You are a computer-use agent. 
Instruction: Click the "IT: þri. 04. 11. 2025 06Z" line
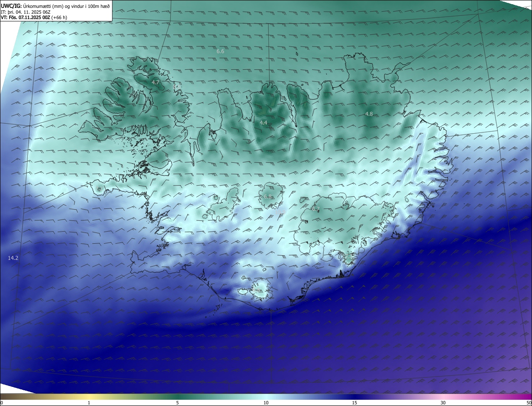[26, 12]
